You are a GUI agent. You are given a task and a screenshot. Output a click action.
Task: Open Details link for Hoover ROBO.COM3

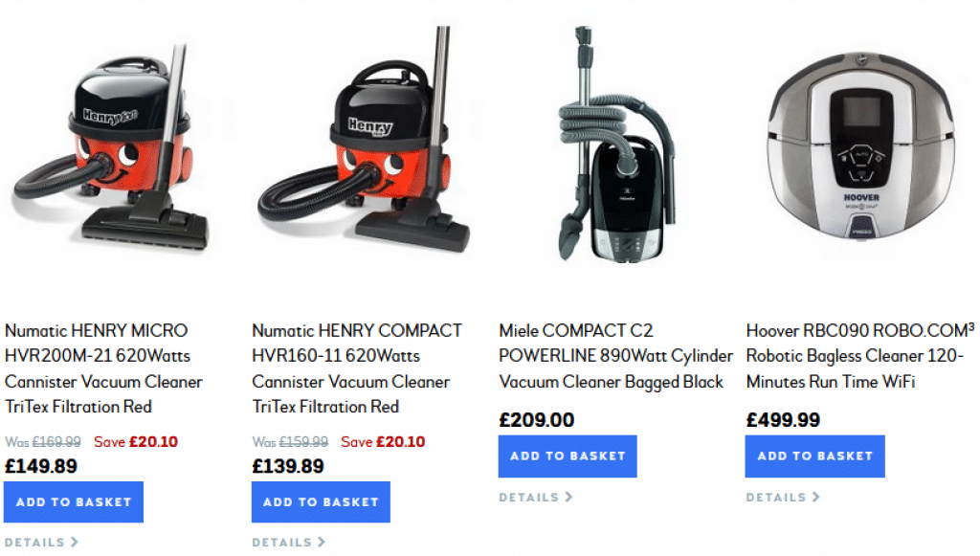pos(783,498)
